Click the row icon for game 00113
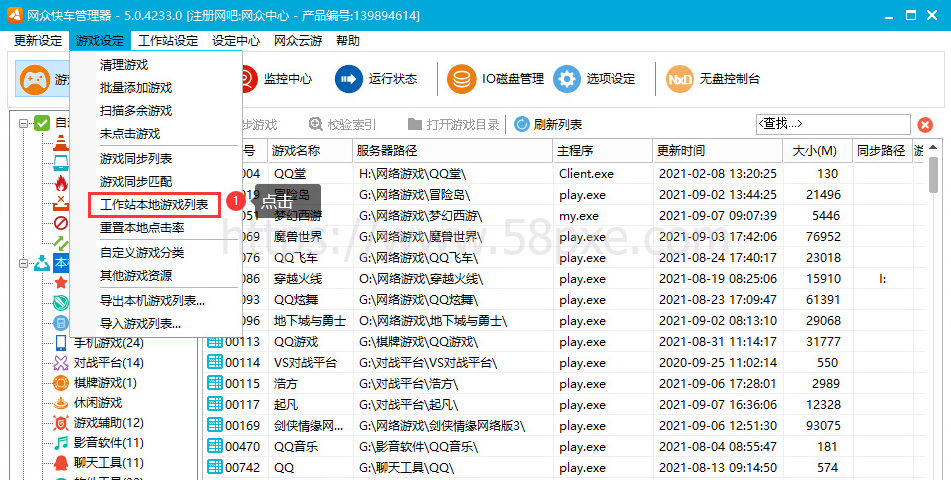This screenshot has width=951, height=480. tap(215, 342)
